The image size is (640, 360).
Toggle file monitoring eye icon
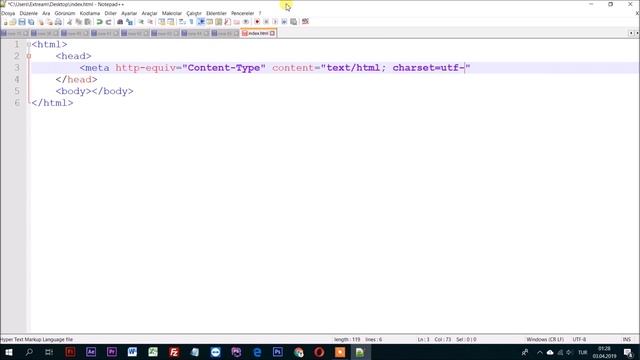pos(246,22)
